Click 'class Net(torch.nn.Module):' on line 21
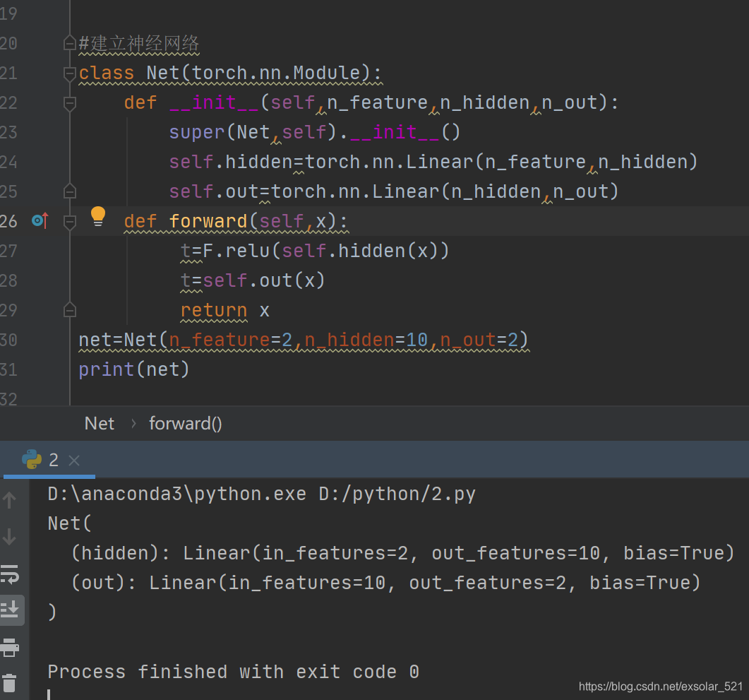This screenshot has height=700, width=749. (x=230, y=73)
